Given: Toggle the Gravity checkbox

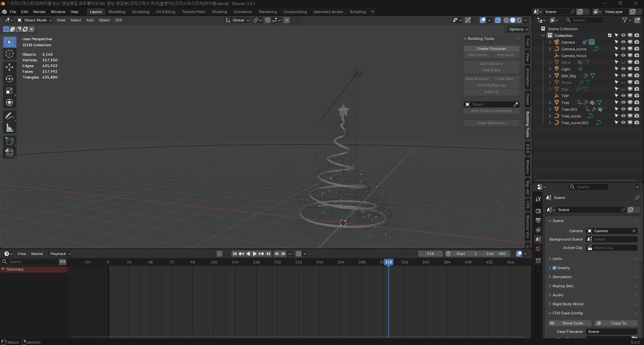Looking at the screenshot, I should [x=554, y=268].
